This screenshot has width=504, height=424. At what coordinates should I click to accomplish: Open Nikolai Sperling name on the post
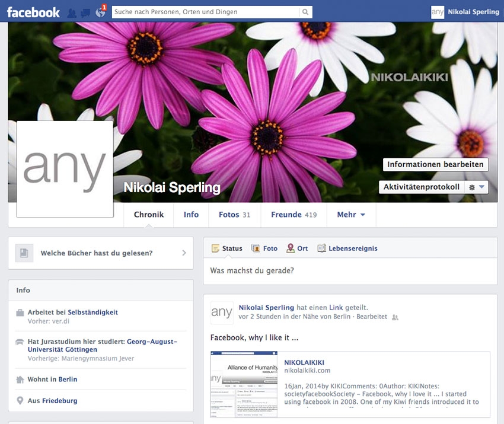pyautogui.click(x=266, y=308)
